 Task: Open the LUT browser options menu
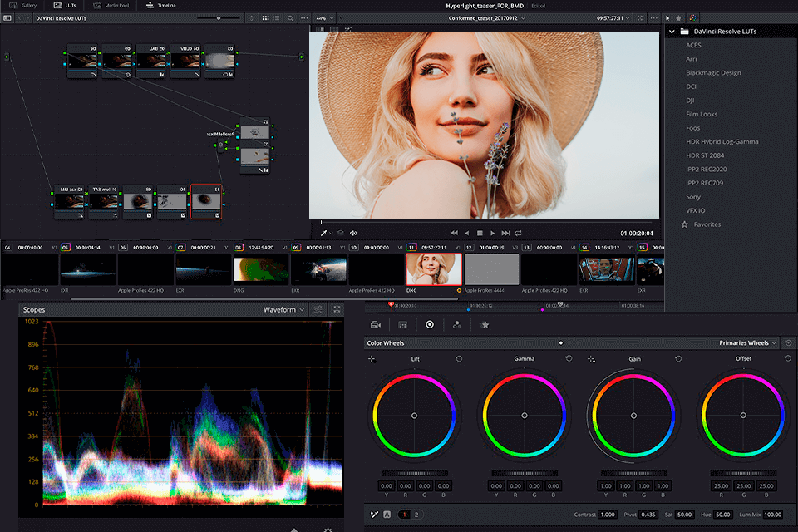coord(304,18)
